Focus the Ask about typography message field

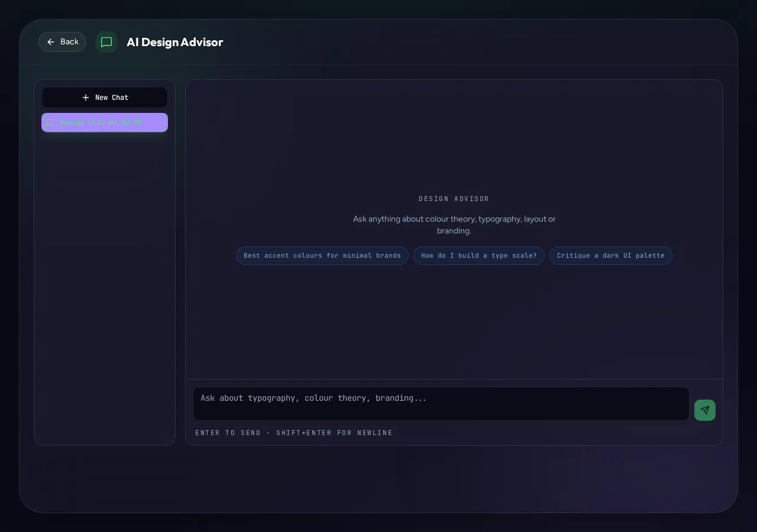(441, 404)
